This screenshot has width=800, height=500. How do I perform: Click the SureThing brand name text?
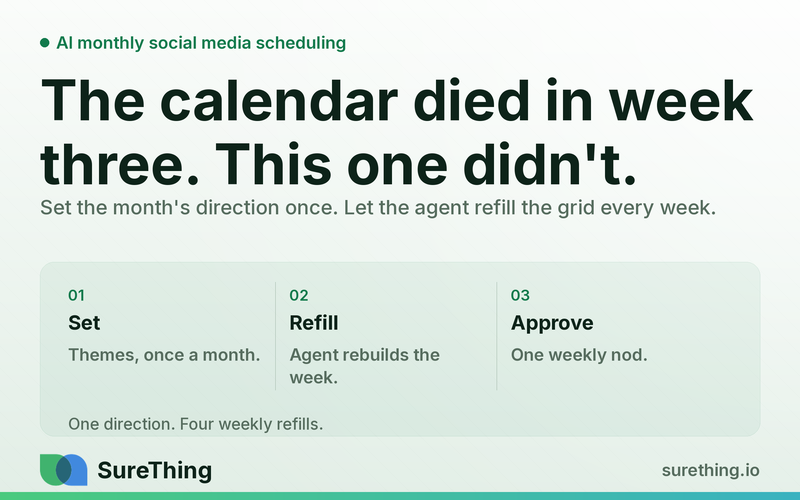pos(155,470)
